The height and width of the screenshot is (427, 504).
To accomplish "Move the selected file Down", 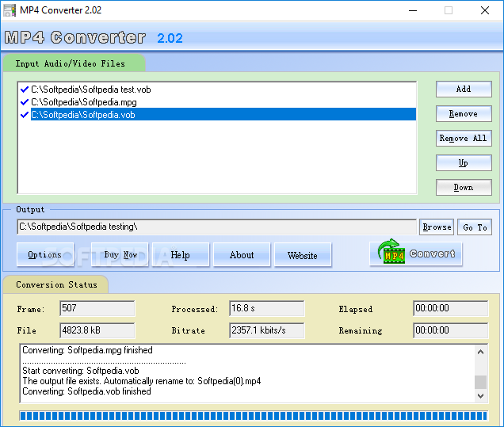I will (x=464, y=187).
